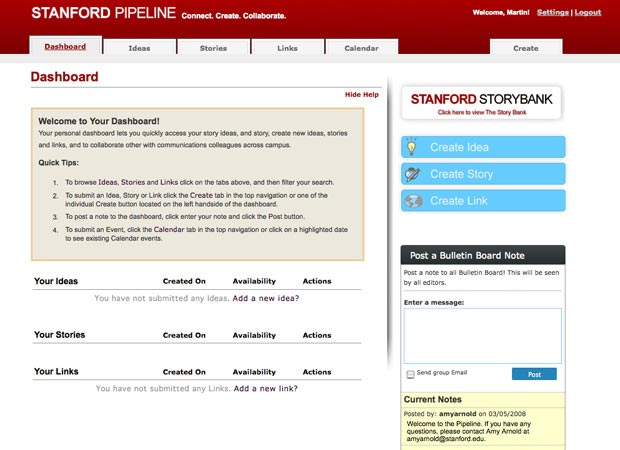This screenshot has width=620, height=450.
Task: Click the amyarnold poster name
Action: [x=457, y=414]
